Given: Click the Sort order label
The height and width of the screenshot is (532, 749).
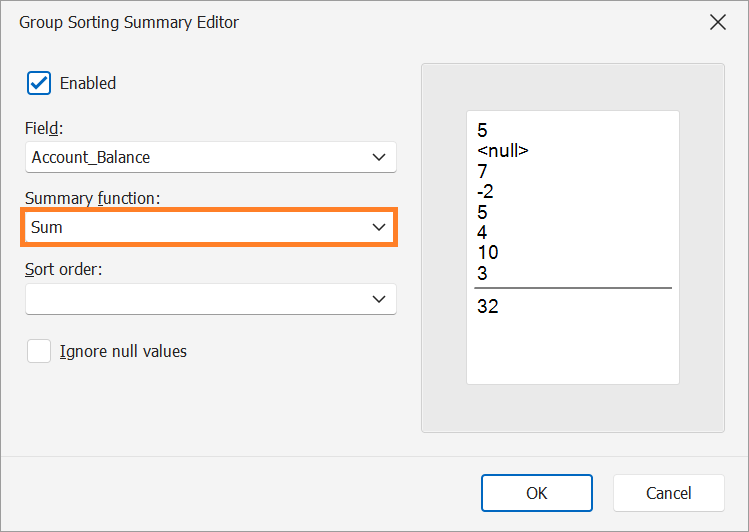Looking at the screenshot, I should [x=64, y=269].
